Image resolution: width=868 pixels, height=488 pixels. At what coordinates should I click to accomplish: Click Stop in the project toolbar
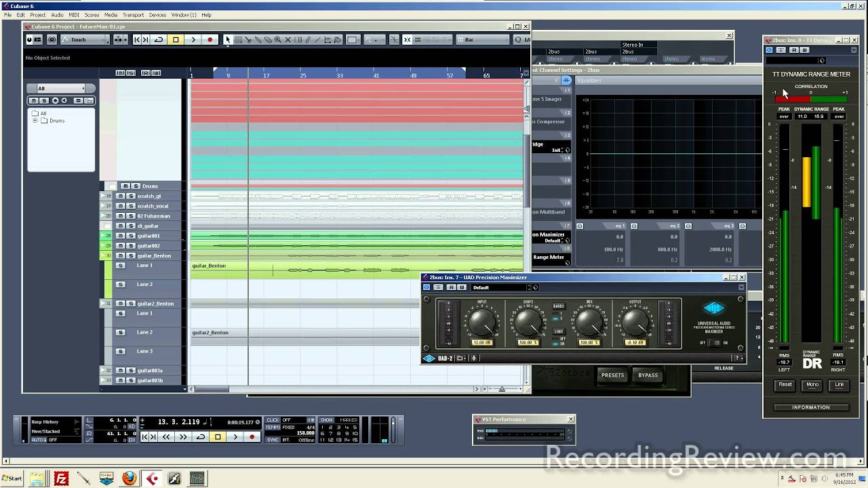(176, 40)
